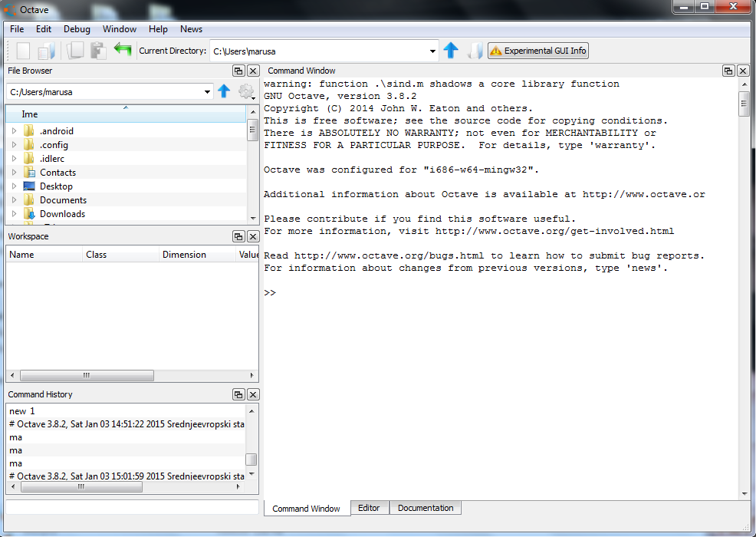Click the Paste clipboard toolbar icon
The image size is (756, 537).
click(98, 51)
